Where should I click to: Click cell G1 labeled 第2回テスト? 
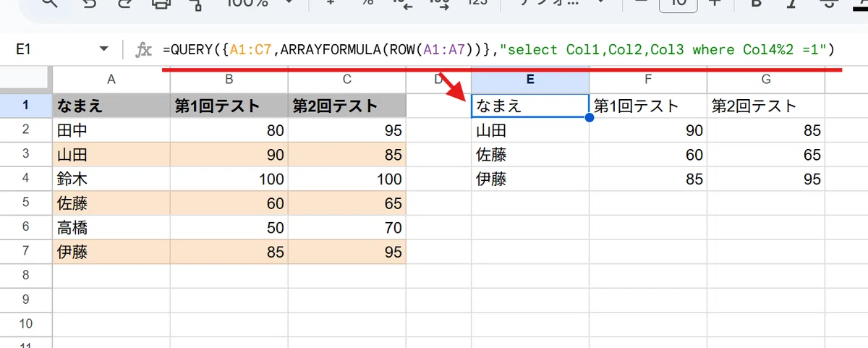(x=766, y=106)
